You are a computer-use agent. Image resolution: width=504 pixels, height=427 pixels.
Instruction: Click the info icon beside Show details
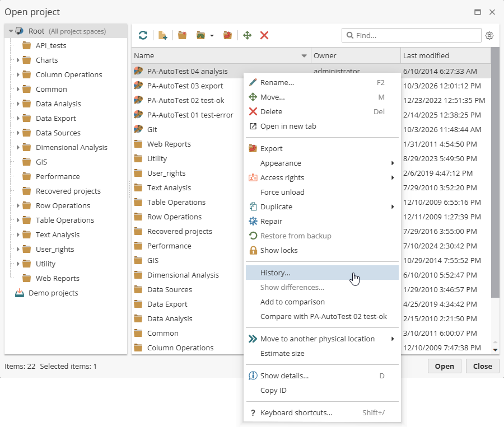(253, 376)
